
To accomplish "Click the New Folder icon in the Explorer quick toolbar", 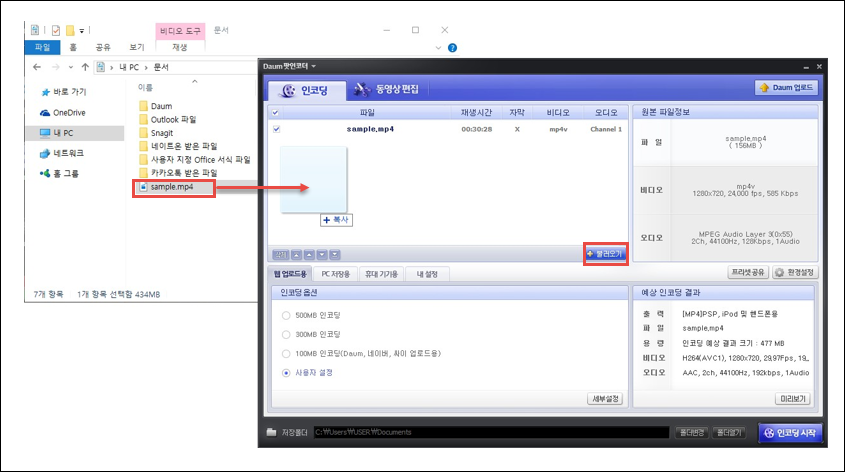I will click(70, 30).
